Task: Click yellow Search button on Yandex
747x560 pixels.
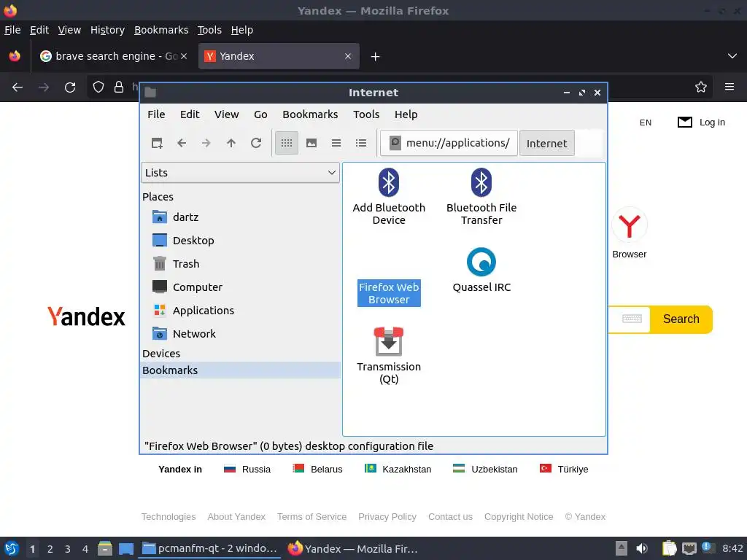Action: (681, 319)
